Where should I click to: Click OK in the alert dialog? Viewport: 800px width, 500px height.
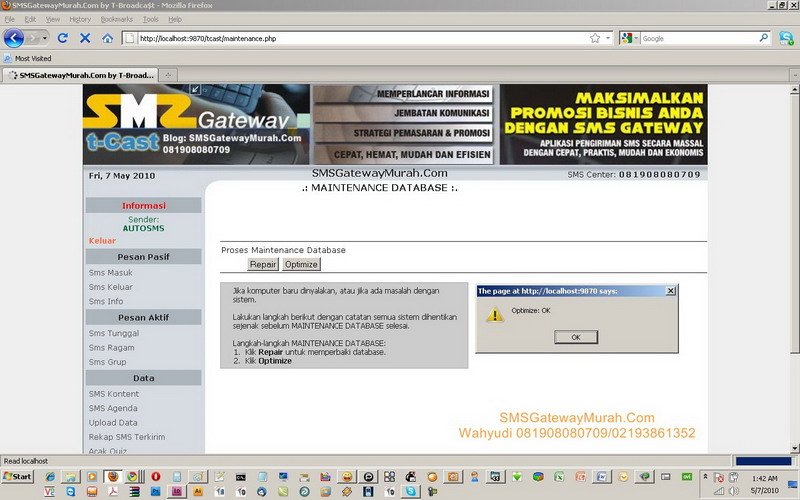coord(576,337)
